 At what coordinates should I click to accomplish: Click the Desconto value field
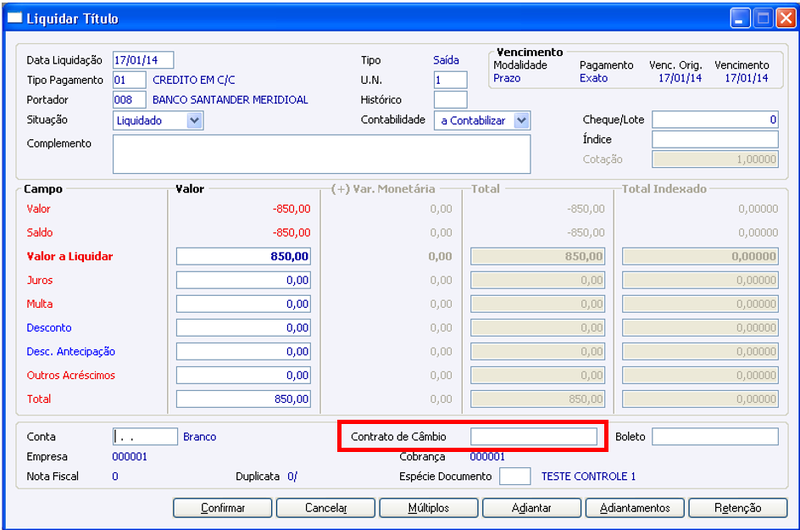243,327
